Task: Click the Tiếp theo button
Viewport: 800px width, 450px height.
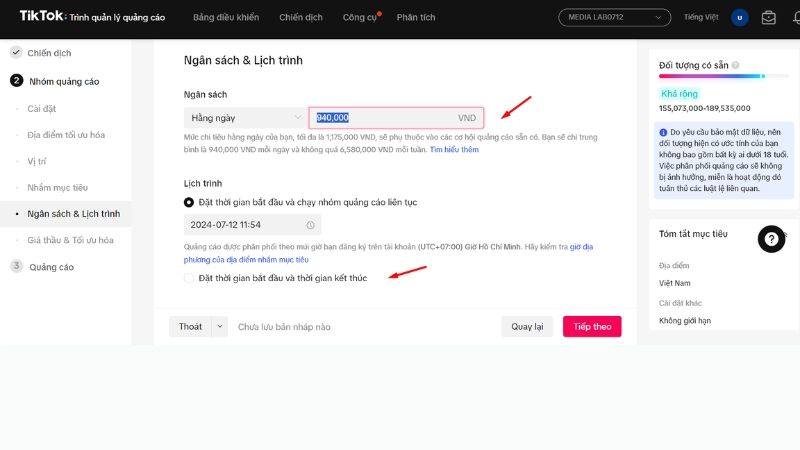Action: pyautogui.click(x=592, y=326)
